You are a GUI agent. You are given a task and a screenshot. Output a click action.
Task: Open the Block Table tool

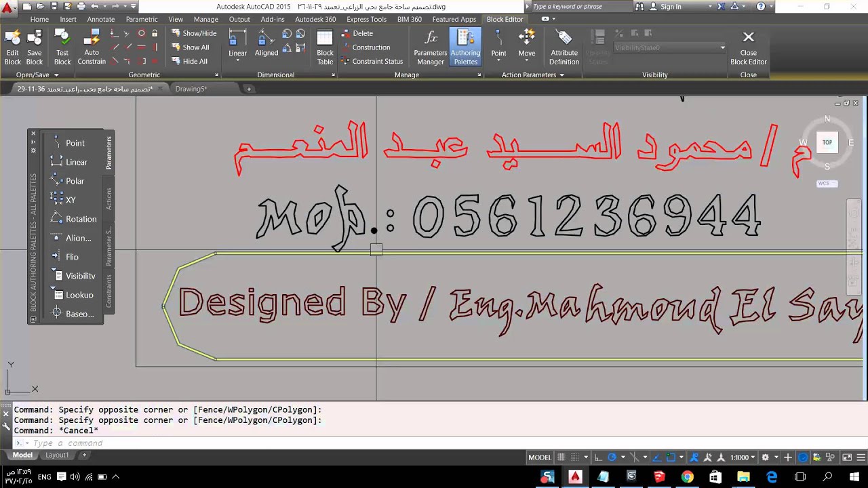pyautogui.click(x=325, y=47)
